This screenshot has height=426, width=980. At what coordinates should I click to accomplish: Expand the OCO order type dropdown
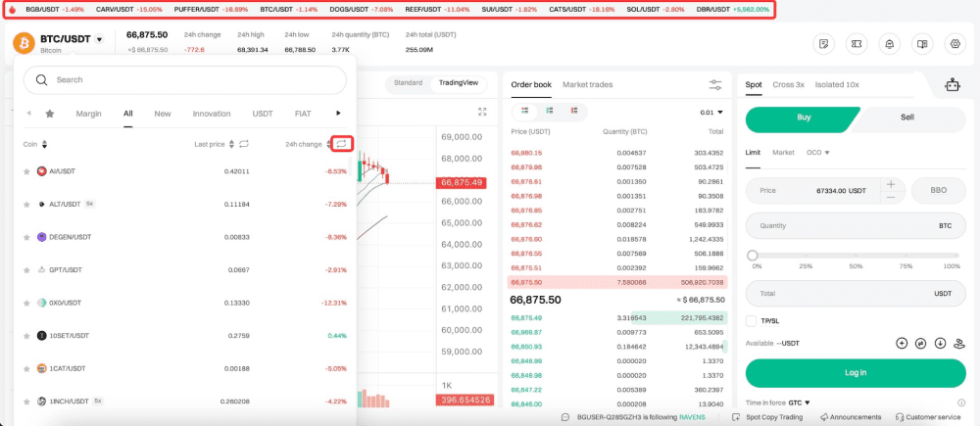click(x=818, y=153)
